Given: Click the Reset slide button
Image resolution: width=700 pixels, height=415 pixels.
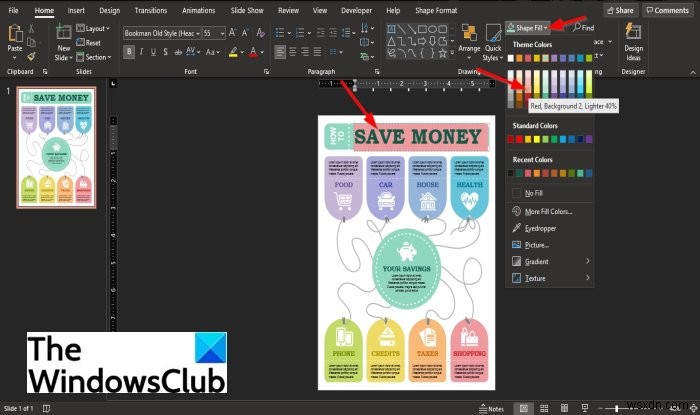Looking at the screenshot, I should pos(88,43).
